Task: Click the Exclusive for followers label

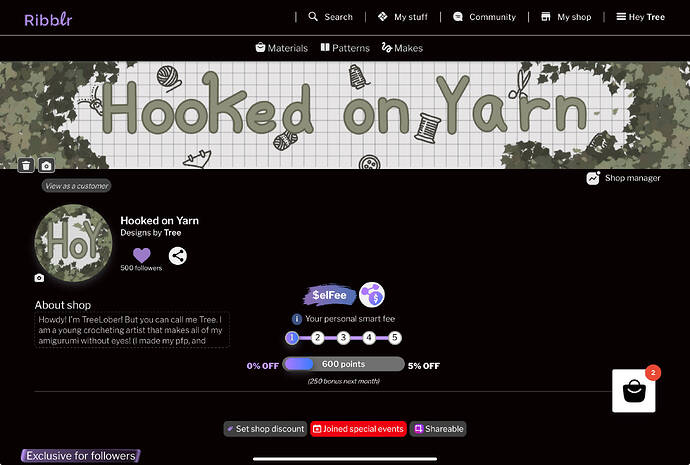Action: click(x=81, y=456)
